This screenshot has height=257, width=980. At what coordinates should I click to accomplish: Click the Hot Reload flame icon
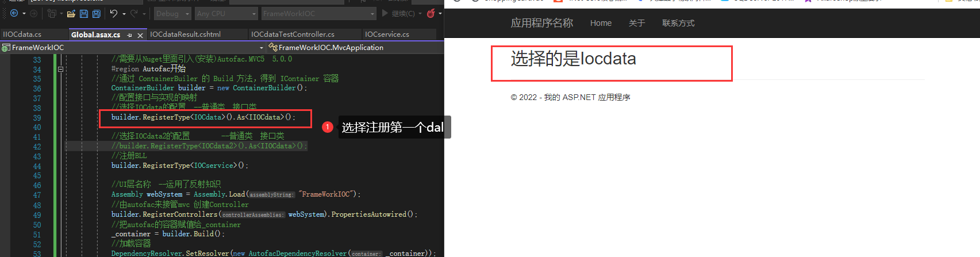point(431,13)
